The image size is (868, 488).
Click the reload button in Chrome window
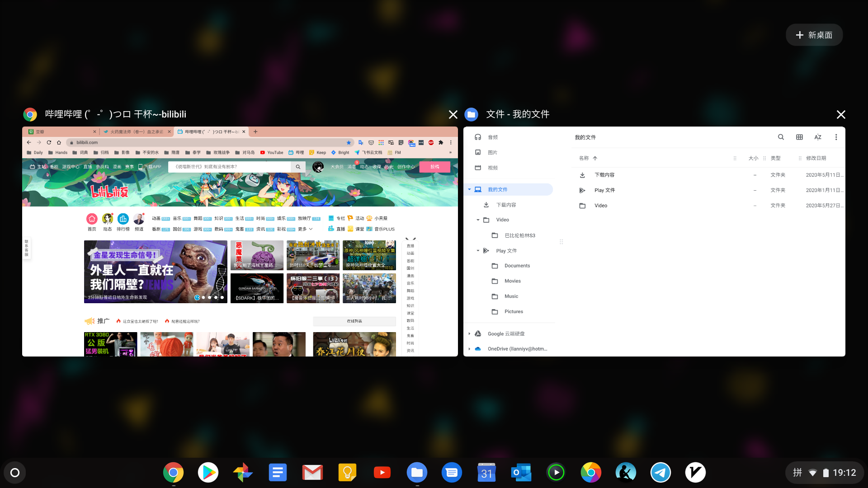49,142
